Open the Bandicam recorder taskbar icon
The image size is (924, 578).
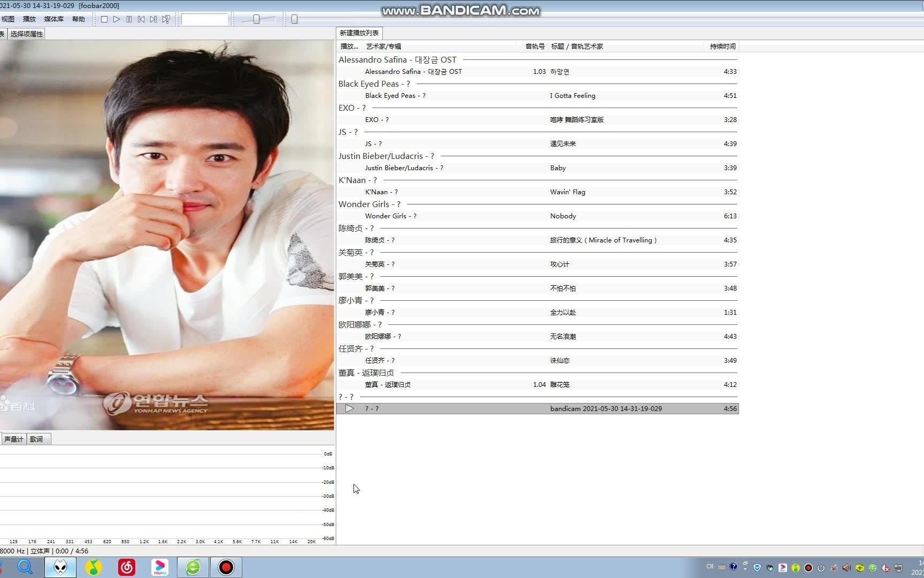coord(226,567)
